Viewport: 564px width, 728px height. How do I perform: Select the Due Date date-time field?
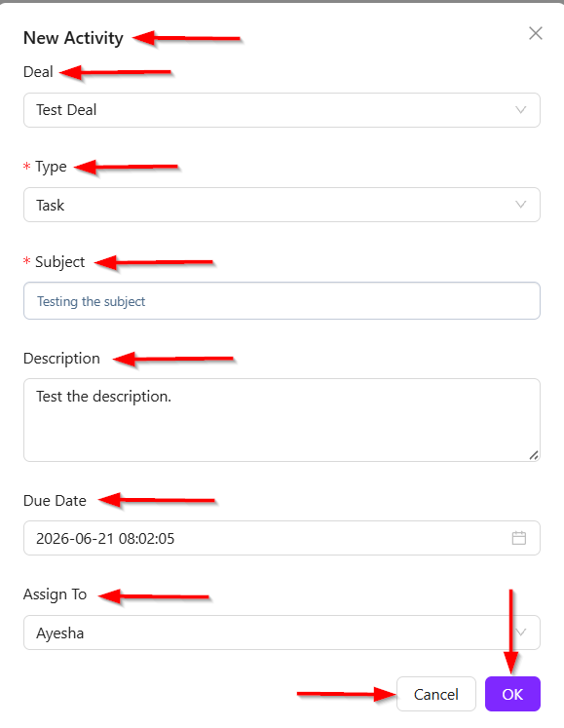pyautogui.click(x=282, y=538)
